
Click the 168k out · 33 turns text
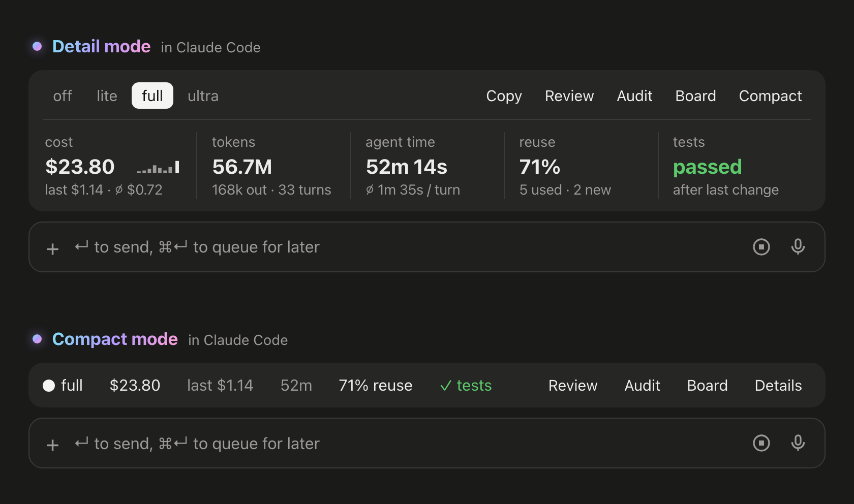click(271, 190)
